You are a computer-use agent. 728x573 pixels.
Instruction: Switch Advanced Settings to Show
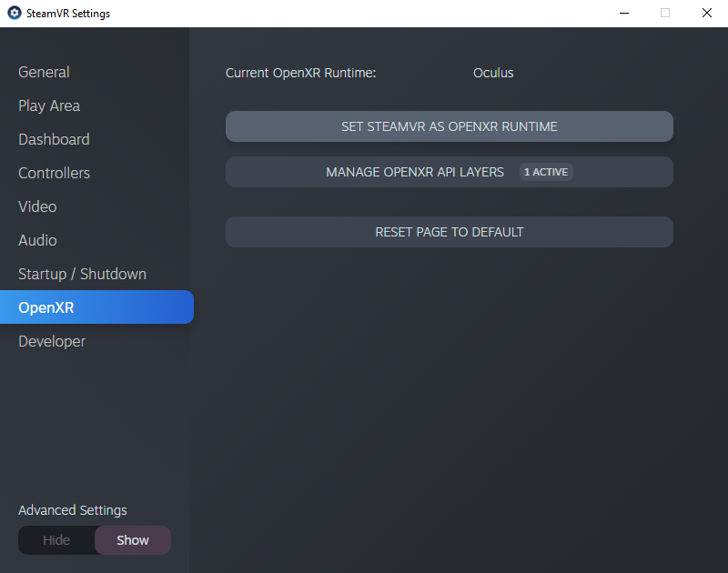point(133,540)
